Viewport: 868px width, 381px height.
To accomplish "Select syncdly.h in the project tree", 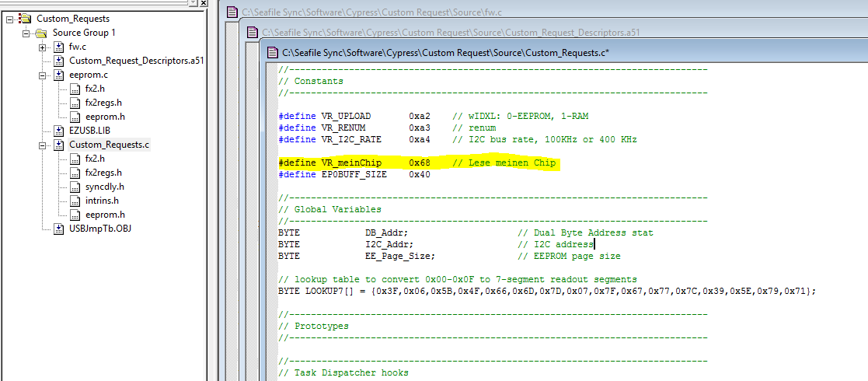I will tap(104, 187).
